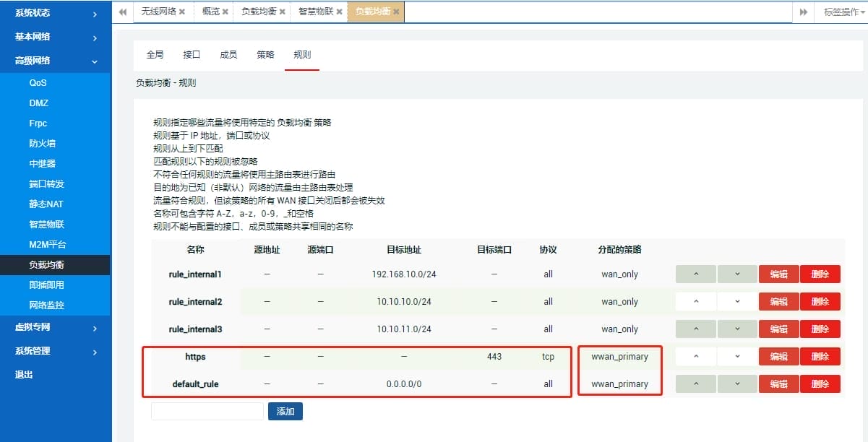Close the 智慧物联 tab with its x icon
This screenshot has width=868, height=442.
coord(340,12)
